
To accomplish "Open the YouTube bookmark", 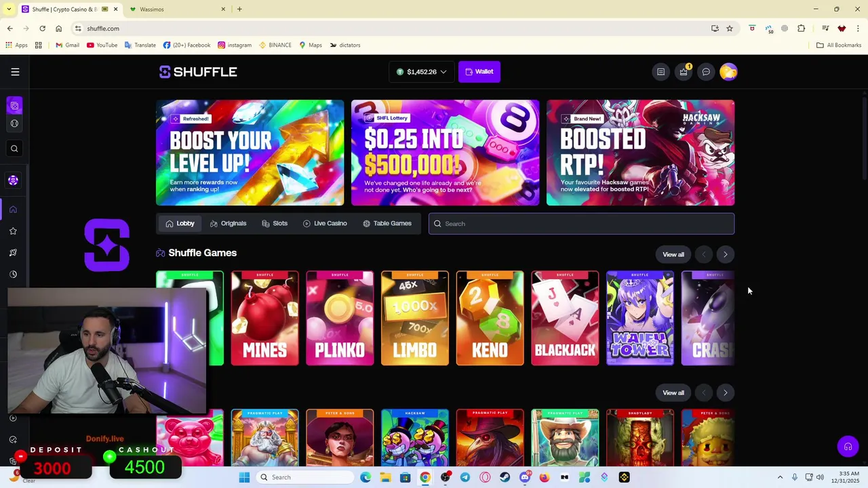I will pyautogui.click(x=101, y=45).
